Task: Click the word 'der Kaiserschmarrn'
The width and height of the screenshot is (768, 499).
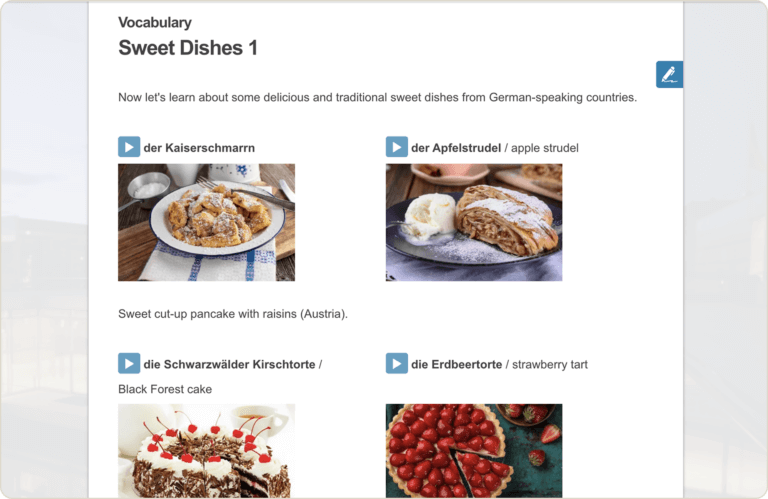Action: 199,148
